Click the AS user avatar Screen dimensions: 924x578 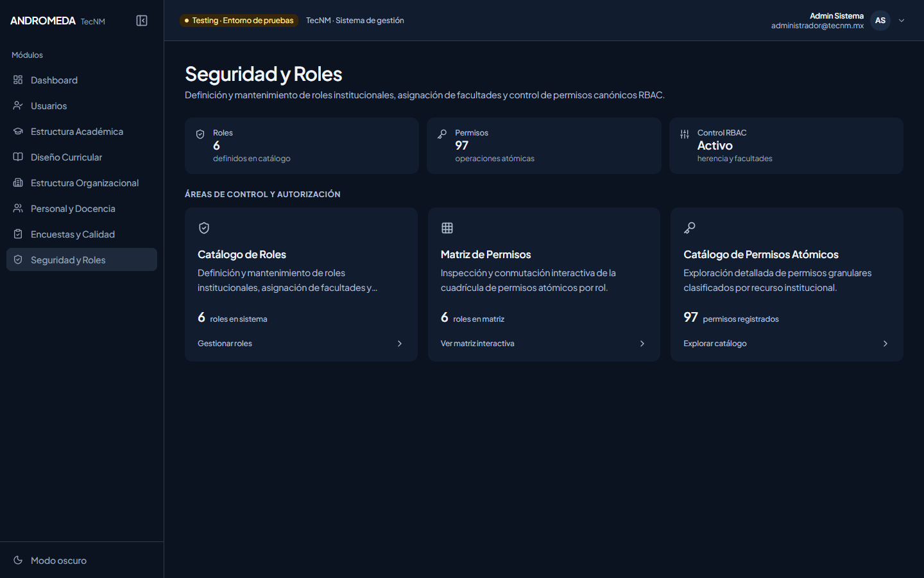pos(880,21)
